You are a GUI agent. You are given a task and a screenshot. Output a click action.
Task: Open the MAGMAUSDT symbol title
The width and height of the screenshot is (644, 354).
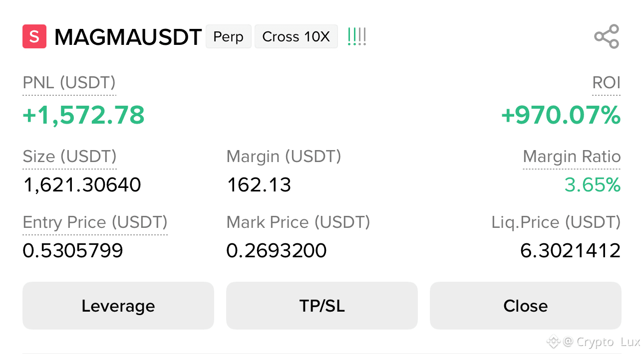pos(128,37)
